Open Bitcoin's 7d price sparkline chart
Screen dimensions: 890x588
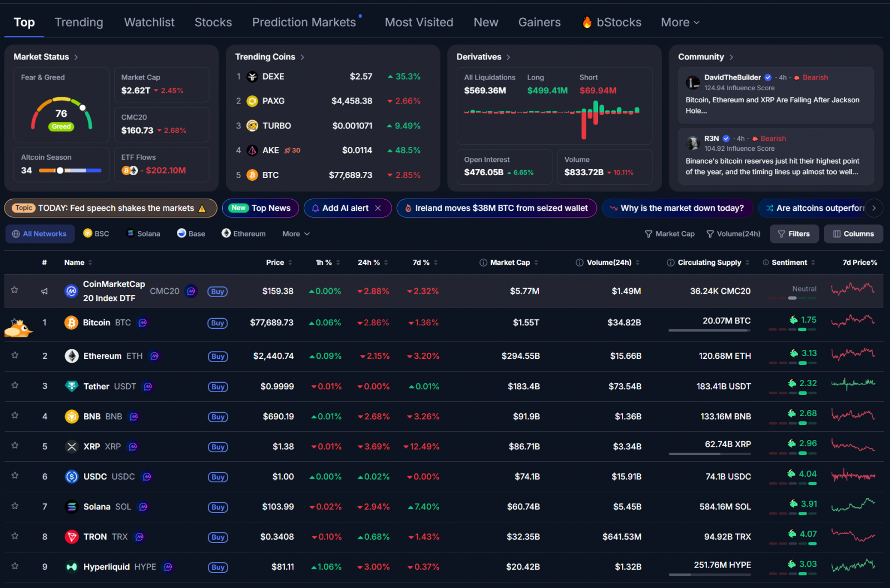tap(853, 321)
